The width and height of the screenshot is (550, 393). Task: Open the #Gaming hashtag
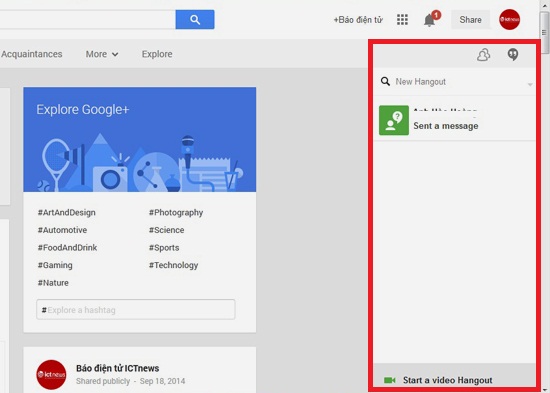coord(55,265)
